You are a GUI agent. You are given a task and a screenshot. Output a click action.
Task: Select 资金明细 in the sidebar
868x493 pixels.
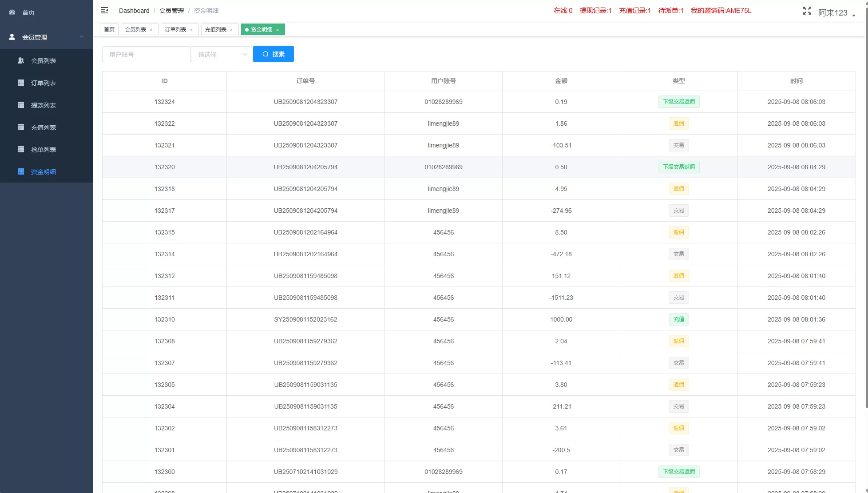click(43, 172)
